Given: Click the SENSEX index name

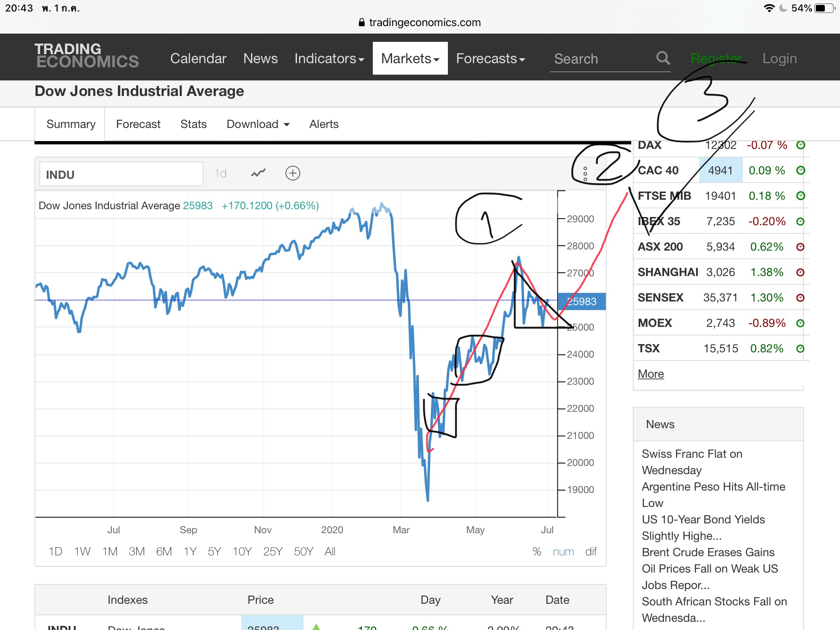Looking at the screenshot, I should coord(660,297).
